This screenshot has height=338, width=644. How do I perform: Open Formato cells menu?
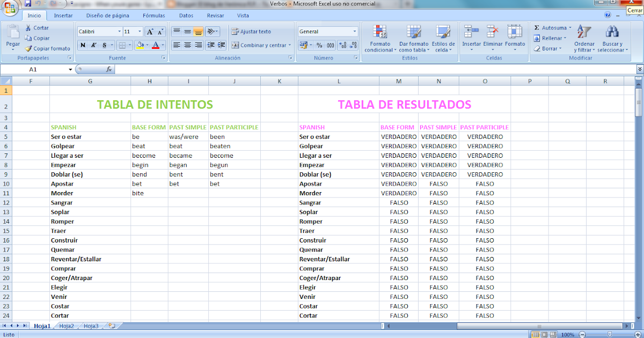point(515,39)
